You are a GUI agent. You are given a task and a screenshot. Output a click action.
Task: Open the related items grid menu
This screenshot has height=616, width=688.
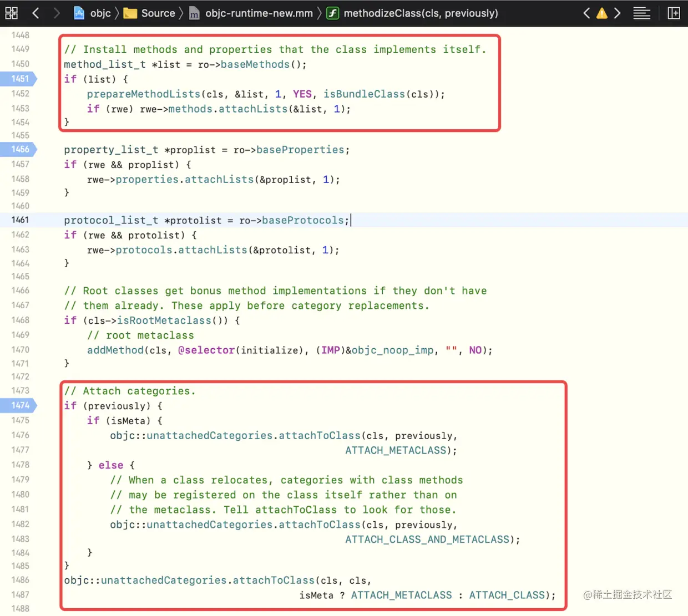click(x=11, y=13)
